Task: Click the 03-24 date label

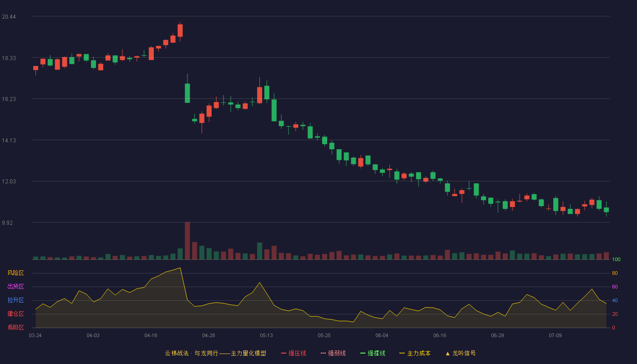Action: tap(35, 335)
